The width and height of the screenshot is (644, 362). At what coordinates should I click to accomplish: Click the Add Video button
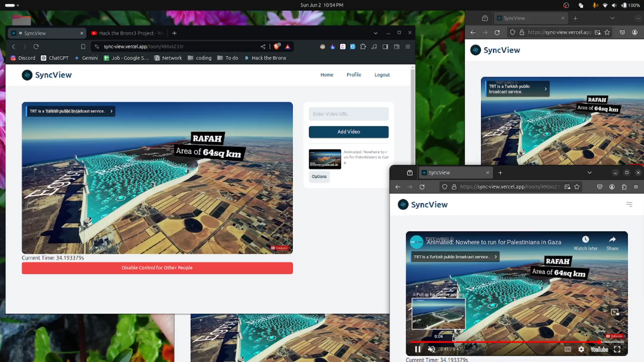coord(348,132)
